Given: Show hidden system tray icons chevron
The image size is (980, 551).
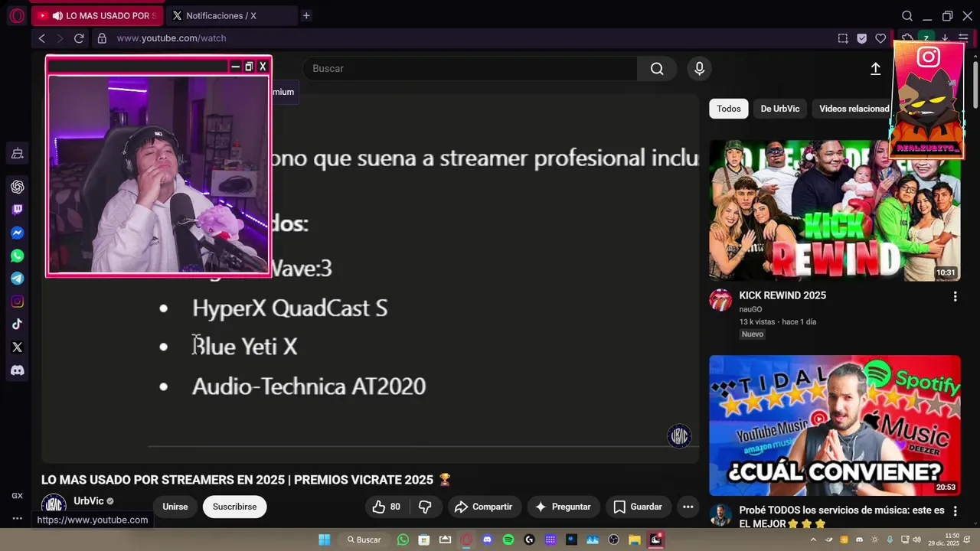Looking at the screenshot, I should [813, 540].
